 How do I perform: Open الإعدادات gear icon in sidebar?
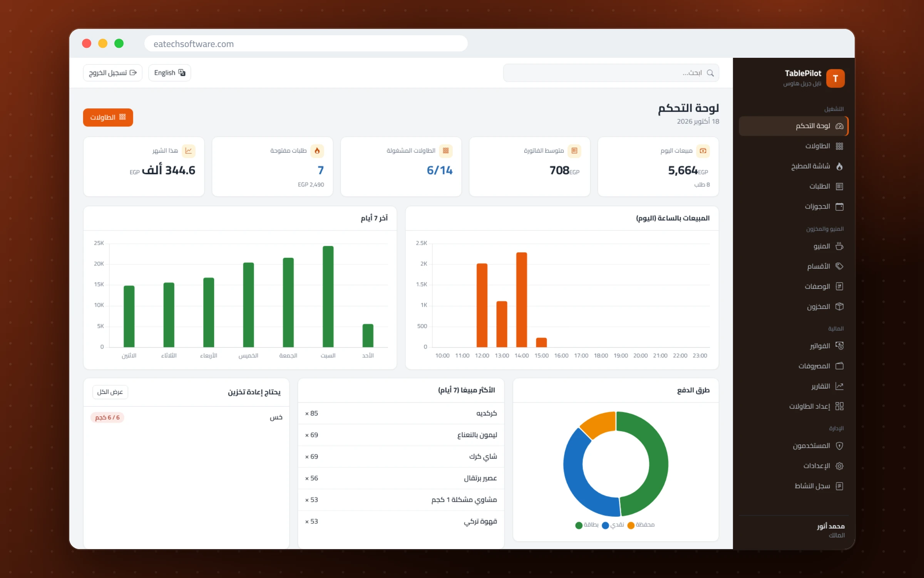click(839, 466)
